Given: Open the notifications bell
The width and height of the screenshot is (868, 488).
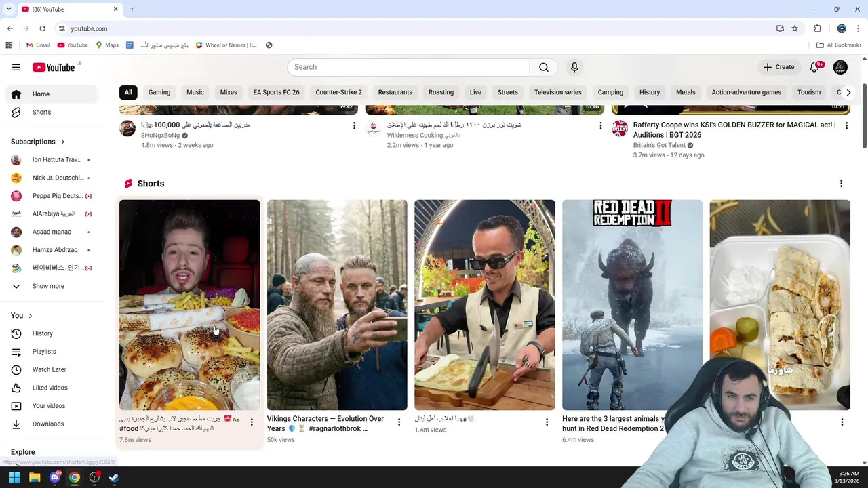Looking at the screenshot, I should (816, 67).
